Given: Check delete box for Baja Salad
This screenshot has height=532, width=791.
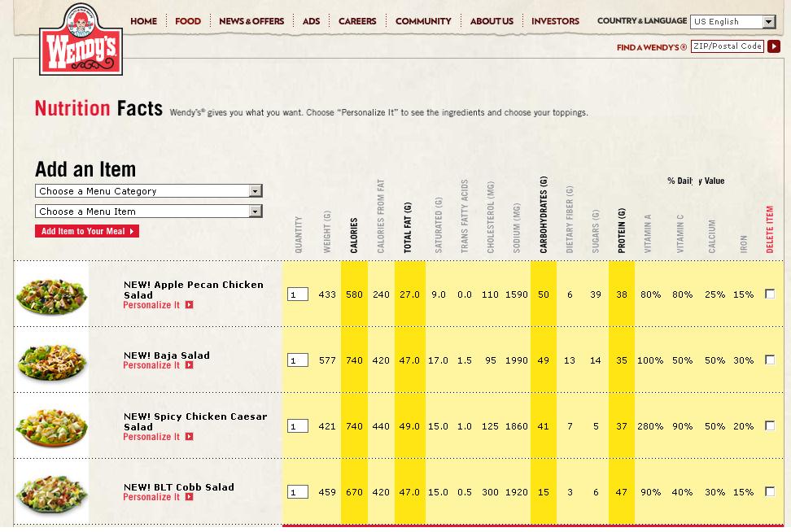Looking at the screenshot, I should click(x=770, y=360).
